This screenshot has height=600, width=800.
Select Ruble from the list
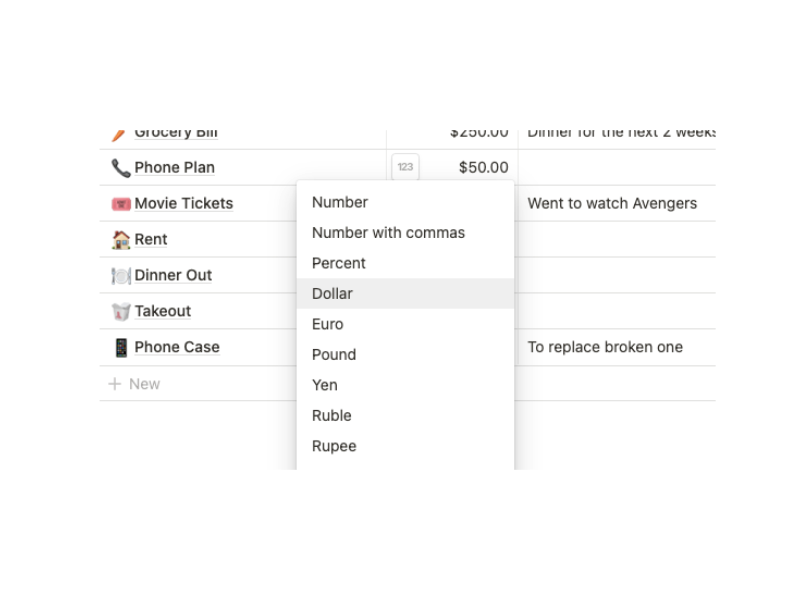tap(331, 415)
